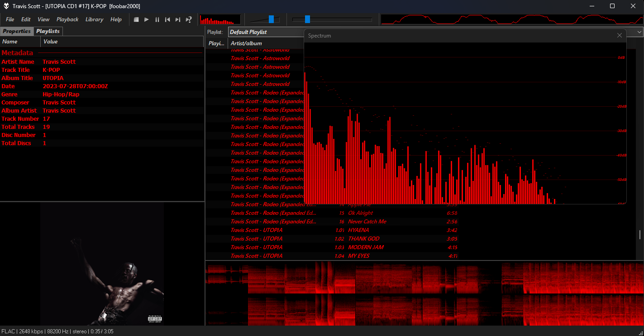The image size is (644, 336).
Task: Click the mini spectrum visualizer in the toolbar
Action: 220,19
